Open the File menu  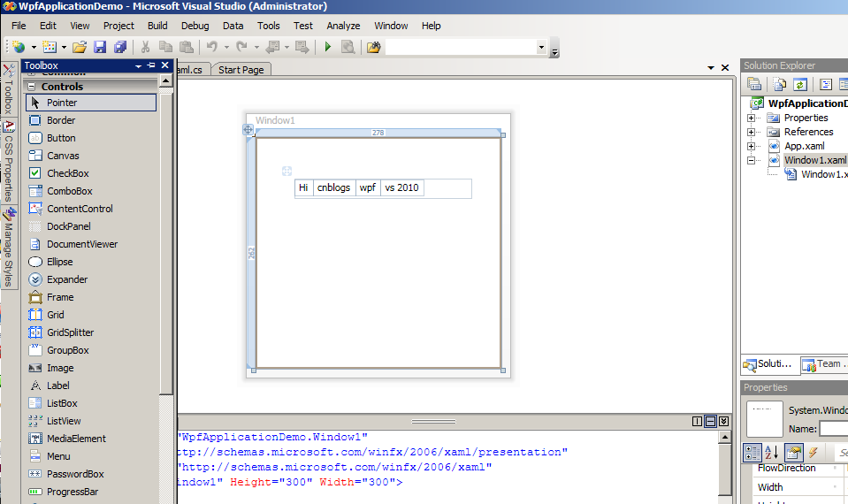tap(19, 26)
